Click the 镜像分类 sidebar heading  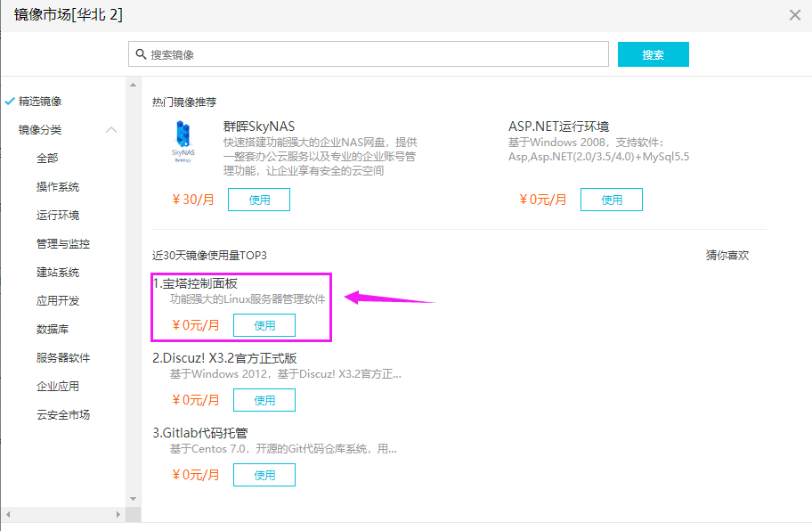click(x=40, y=129)
